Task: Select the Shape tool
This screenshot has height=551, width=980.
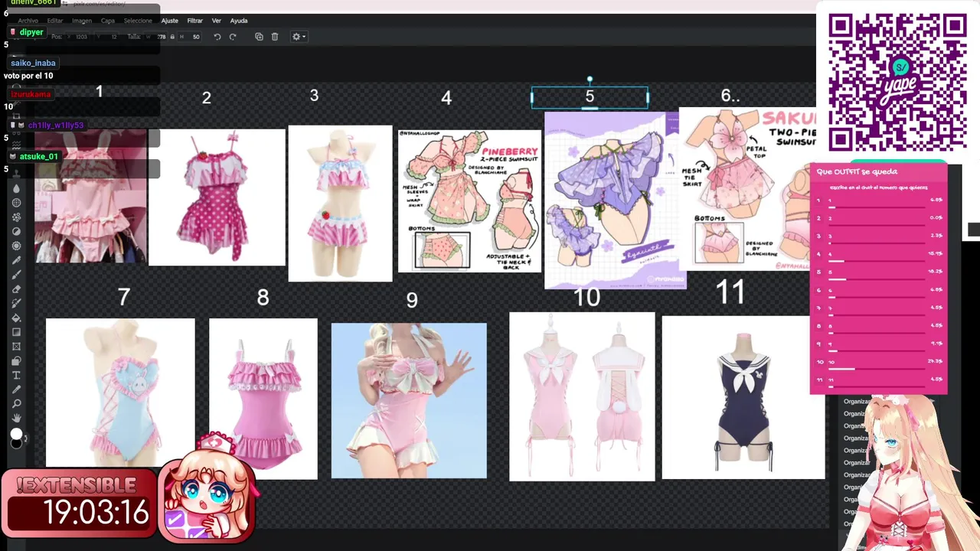Action: [x=16, y=360]
